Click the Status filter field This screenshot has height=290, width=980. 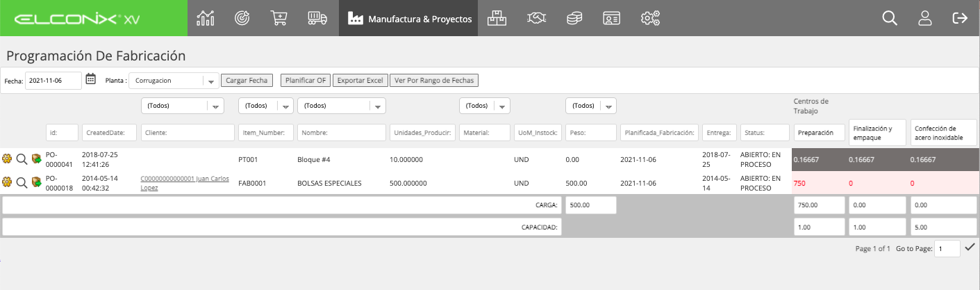765,132
